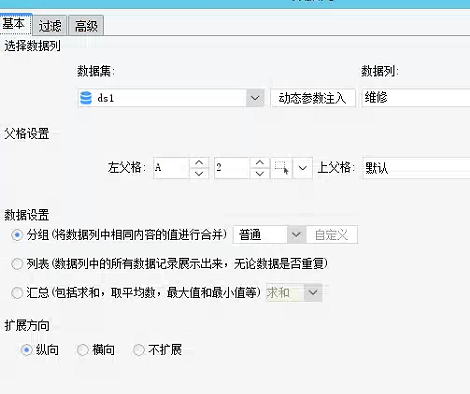Open the 求和 summary dropdown
Viewport: 470px width, 394px height.
pos(313,293)
